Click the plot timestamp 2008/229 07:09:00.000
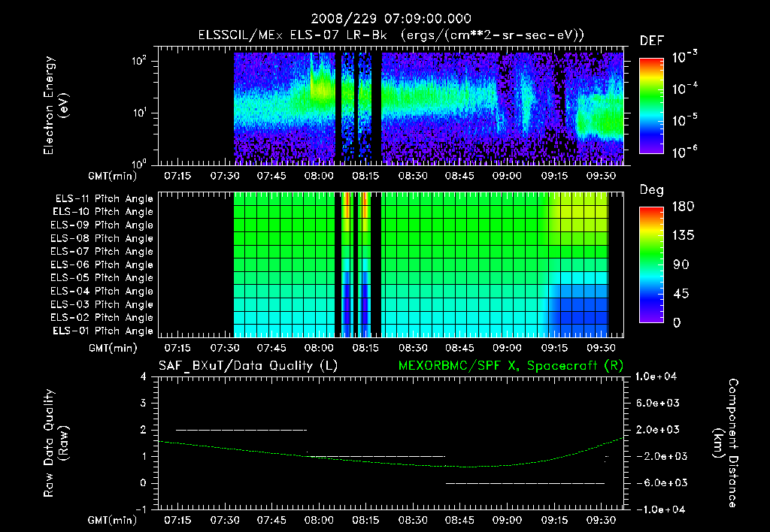This screenshot has width=770, height=532. [x=391, y=19]
